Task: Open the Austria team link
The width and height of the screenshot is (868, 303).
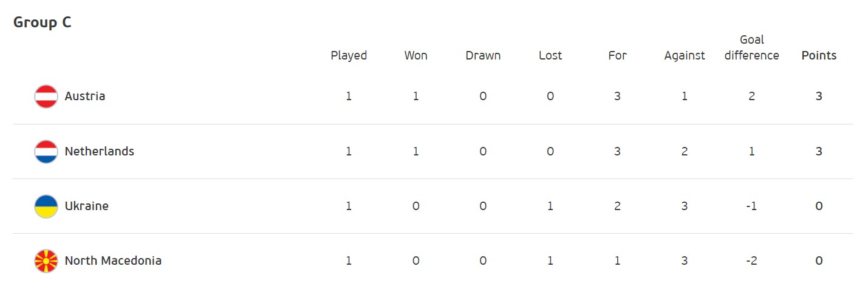Action: 85,96
